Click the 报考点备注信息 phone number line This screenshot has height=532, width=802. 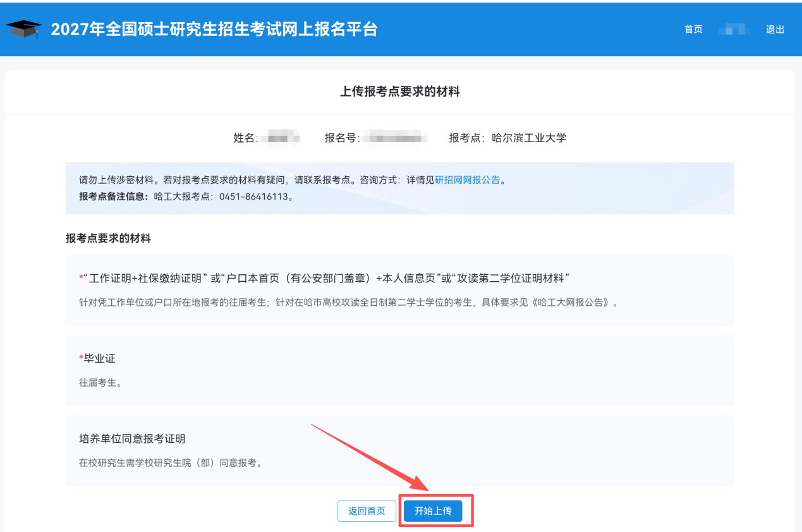point(186,196)
